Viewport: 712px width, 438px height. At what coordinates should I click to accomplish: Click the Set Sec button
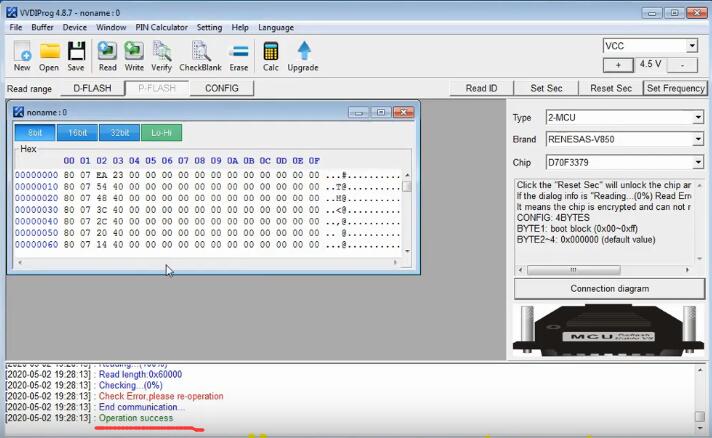[x=546, y=88]
